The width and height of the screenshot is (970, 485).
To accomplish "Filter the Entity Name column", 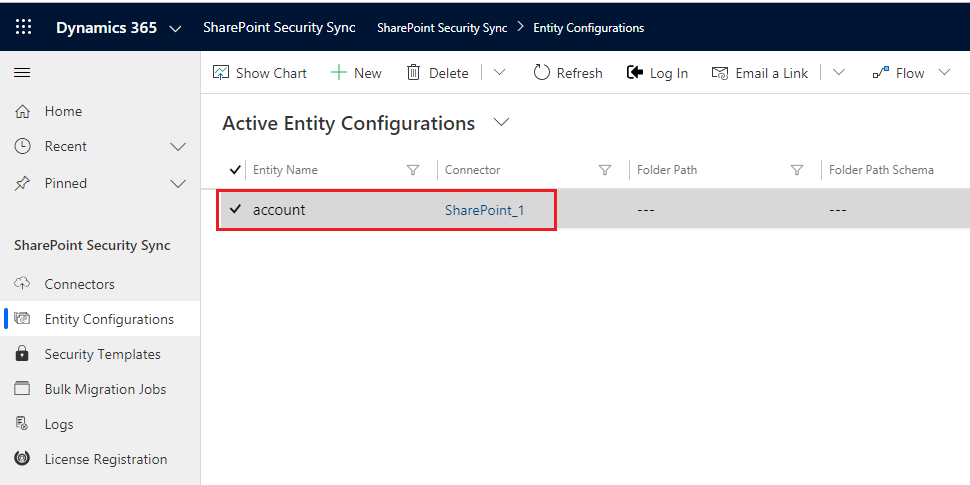I will tap(413, 170).
